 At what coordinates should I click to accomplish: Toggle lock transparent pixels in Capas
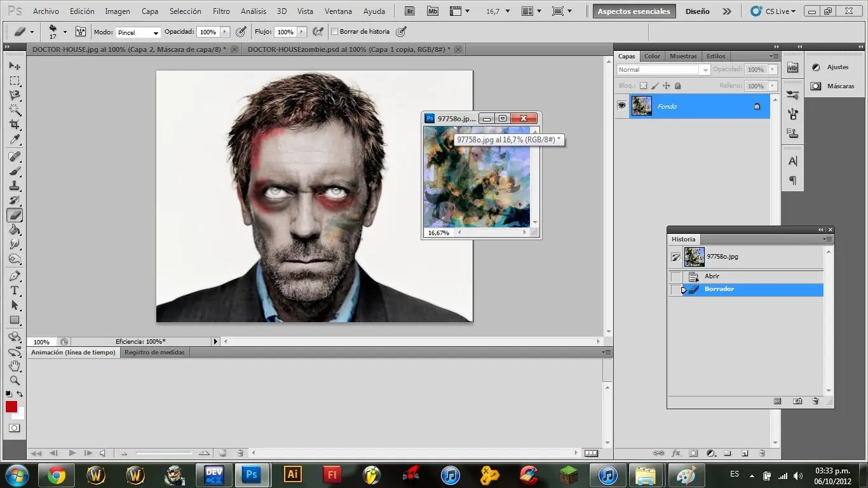click(x=643, y=86)
